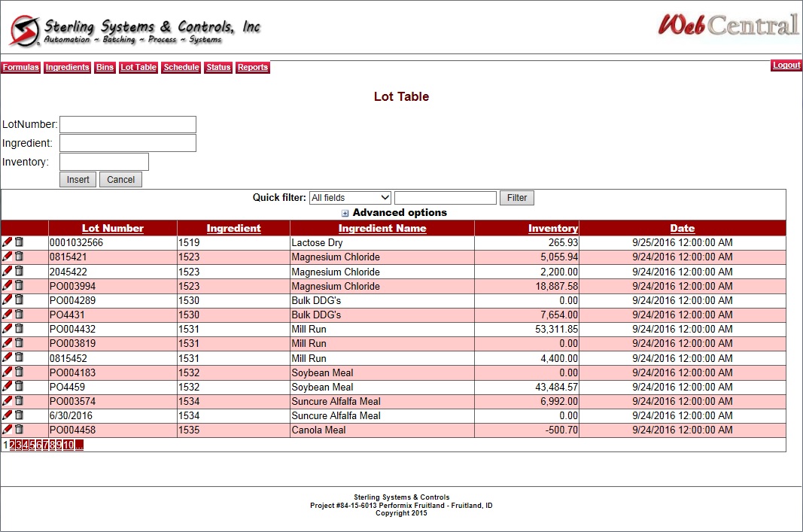Go to the Schedule tab
This screenshot has height=532, width=803.
181,68
